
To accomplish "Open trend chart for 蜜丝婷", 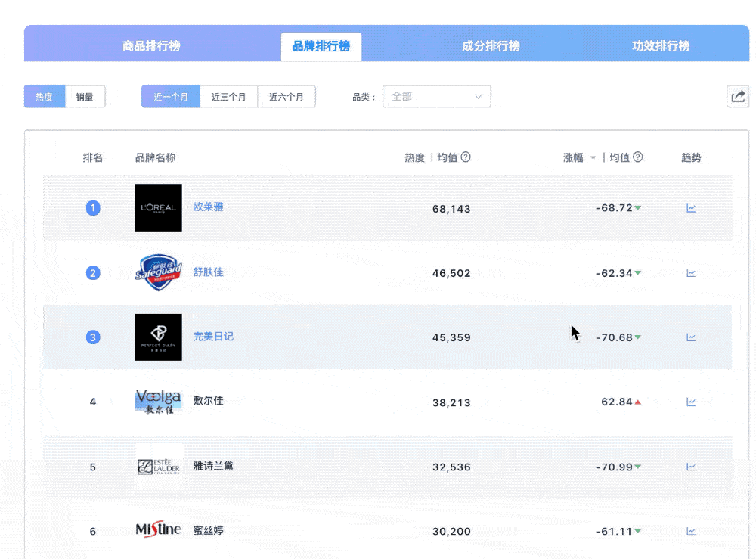I will coord(691,531).
